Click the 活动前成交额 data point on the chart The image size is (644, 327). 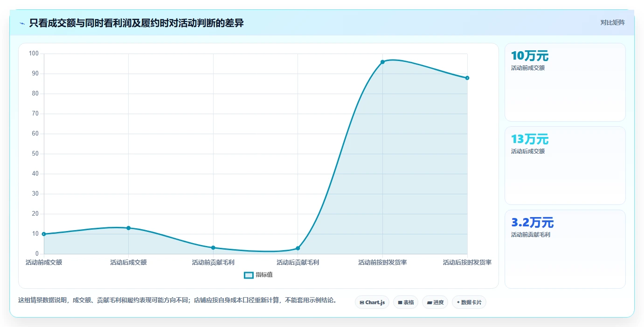click(44, 234)
